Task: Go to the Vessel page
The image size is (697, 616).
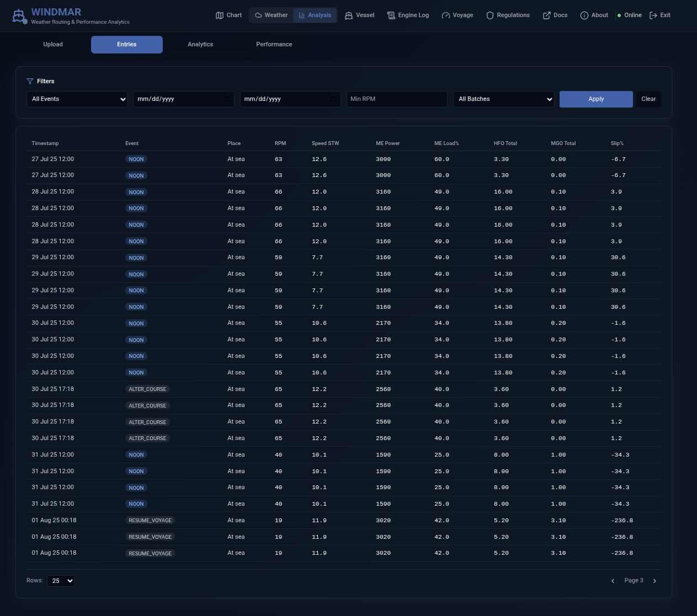Action: pyautogui.click(x=359, y=15)
